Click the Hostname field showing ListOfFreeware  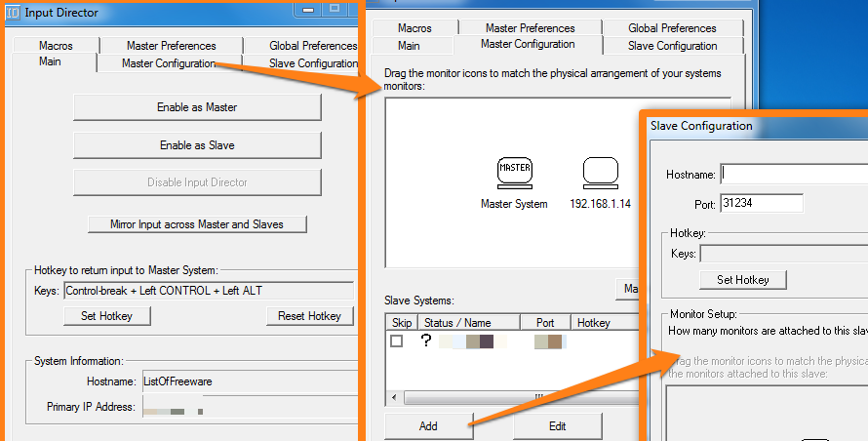click(251, 381)
